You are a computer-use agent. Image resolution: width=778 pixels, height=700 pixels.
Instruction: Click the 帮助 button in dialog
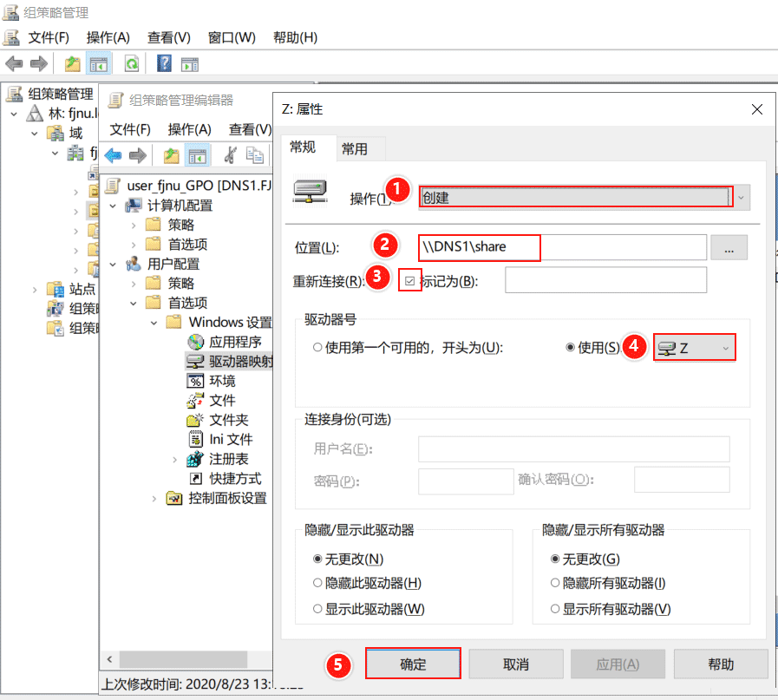pyautogui.click(x=721, y=664)
